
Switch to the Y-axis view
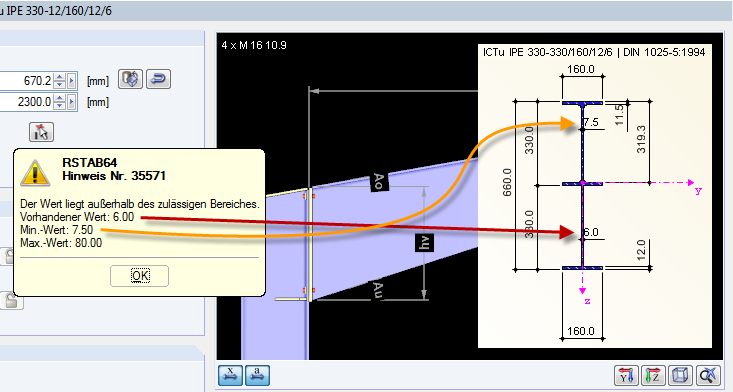click(x=626, y=375)
